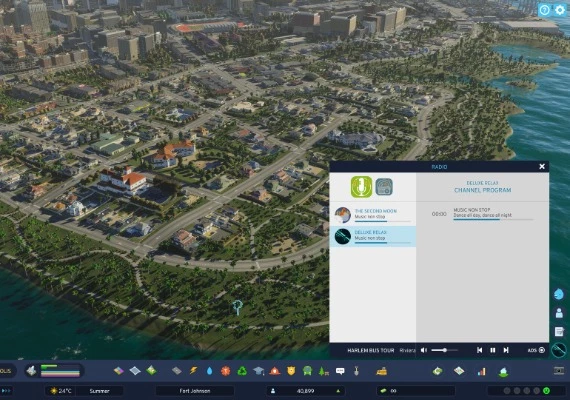
Task: Open the Signature Buildings menu
Action: click(151, 371)
